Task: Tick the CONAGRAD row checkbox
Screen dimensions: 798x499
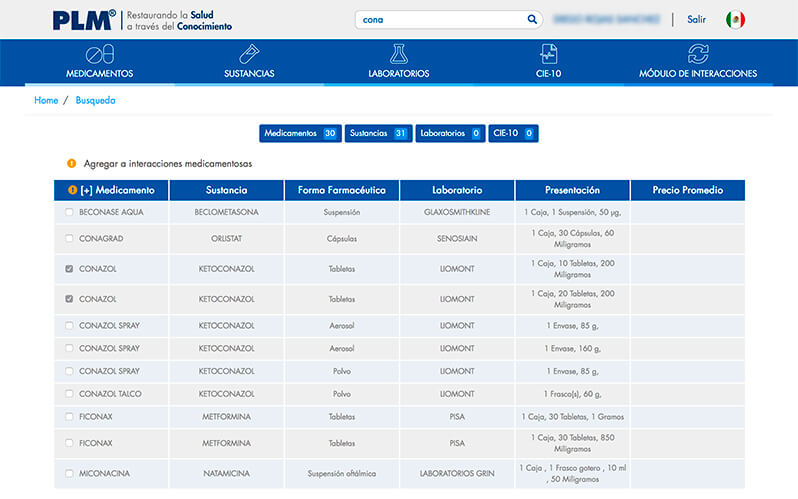Action: 69,238
